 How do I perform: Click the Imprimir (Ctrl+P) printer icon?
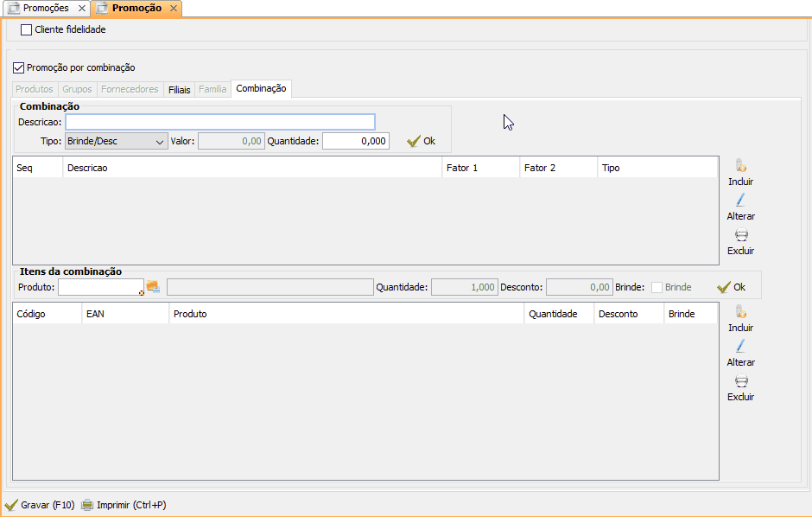point(87,505)
